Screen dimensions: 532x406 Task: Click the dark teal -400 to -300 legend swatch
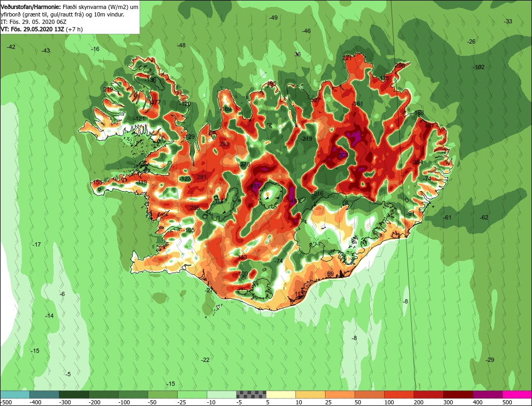(45, 394)
